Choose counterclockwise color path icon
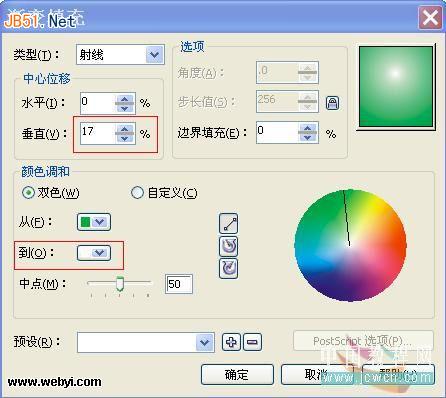Image resolution: width=446 pixels, height=398 pixels. point(229,246)
